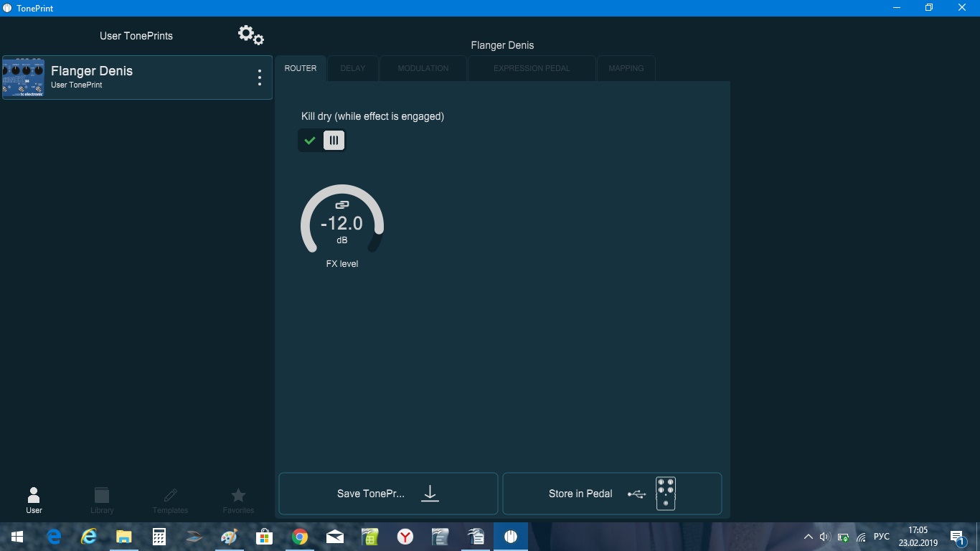Screen dimensions: 980x551
Task: Click the Store in Pedal button
Action: click(x=612, y=494)
